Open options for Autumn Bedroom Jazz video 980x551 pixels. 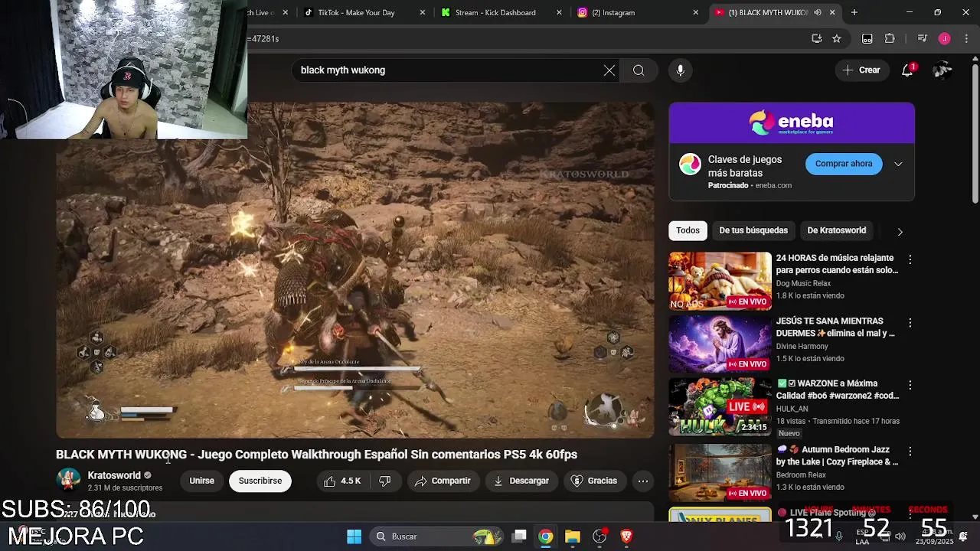[x=910, y=452]
